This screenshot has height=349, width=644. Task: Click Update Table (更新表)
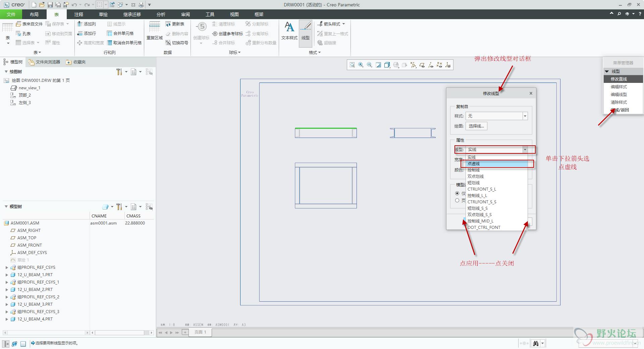pos(175,24)
